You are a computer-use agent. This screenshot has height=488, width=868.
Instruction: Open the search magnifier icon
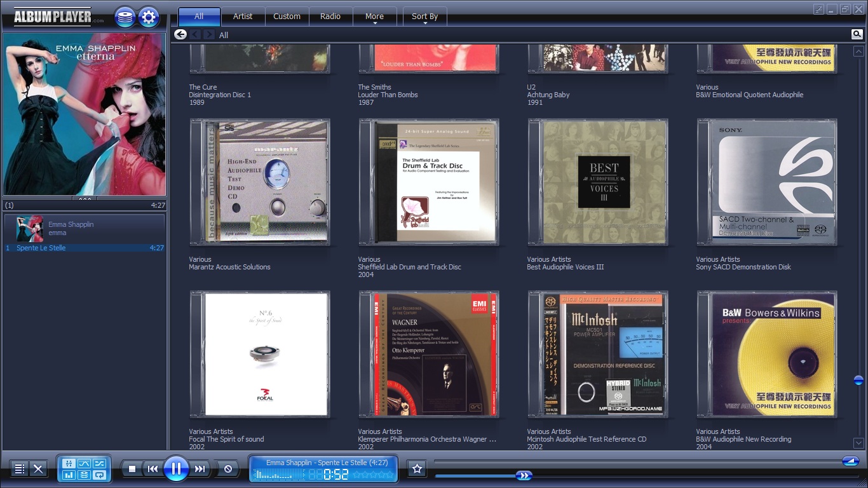click(857, 34)
